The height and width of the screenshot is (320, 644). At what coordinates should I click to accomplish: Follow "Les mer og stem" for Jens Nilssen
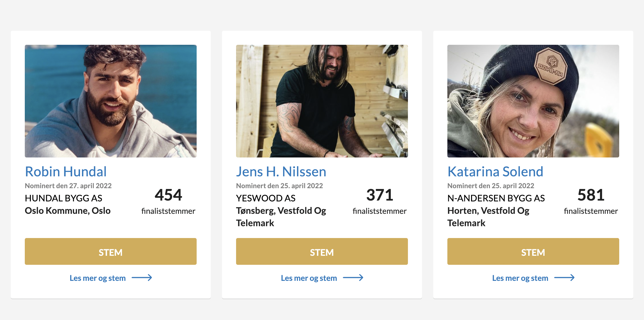click(x=309, y=278)
